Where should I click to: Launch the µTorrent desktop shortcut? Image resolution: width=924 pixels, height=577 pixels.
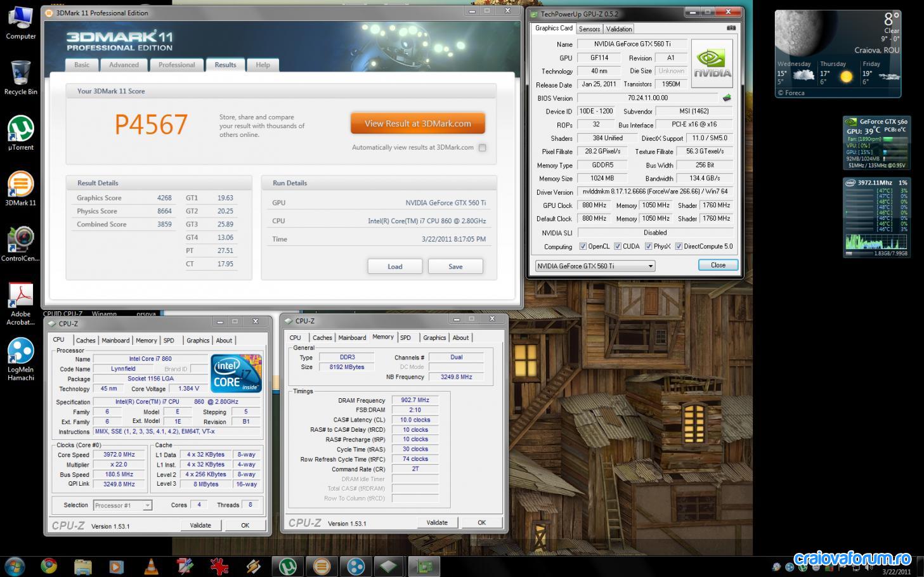click(20, 134)
